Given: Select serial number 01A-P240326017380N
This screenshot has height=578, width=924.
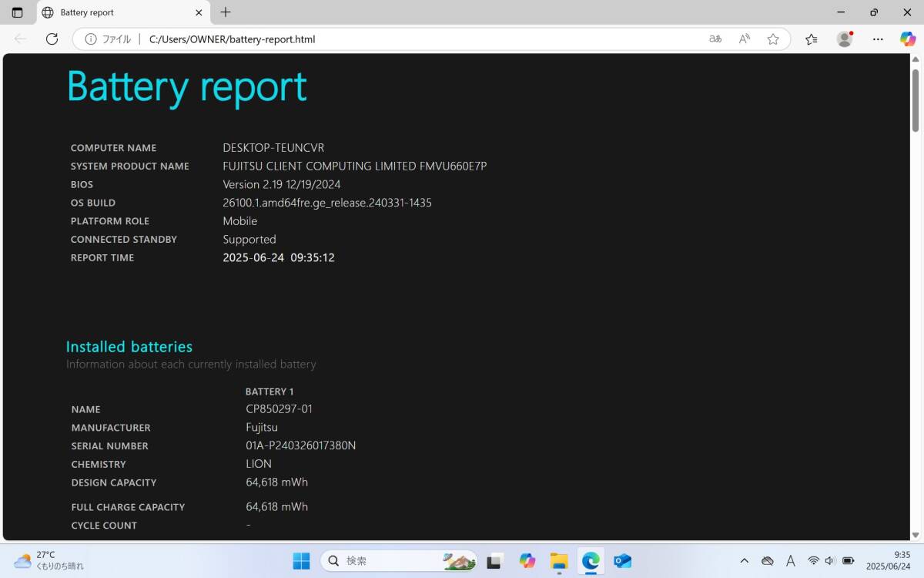Looking at the screenshot, I should click(x=301, y=446).
